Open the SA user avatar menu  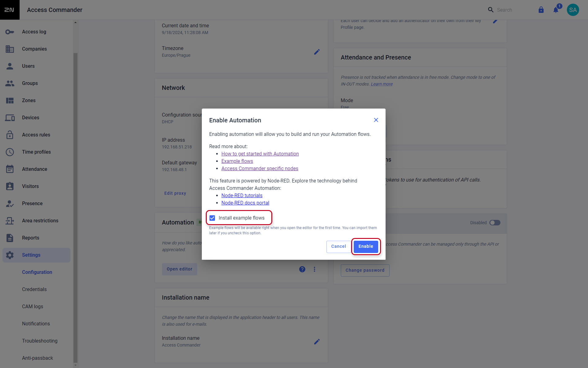pos(573,10)
